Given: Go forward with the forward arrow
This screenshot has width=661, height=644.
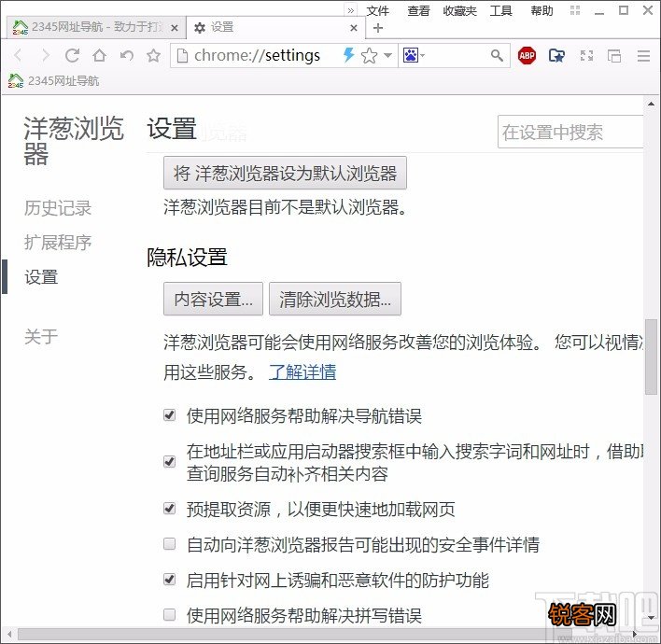Looking at the screenshot, I should pos(45,55).
